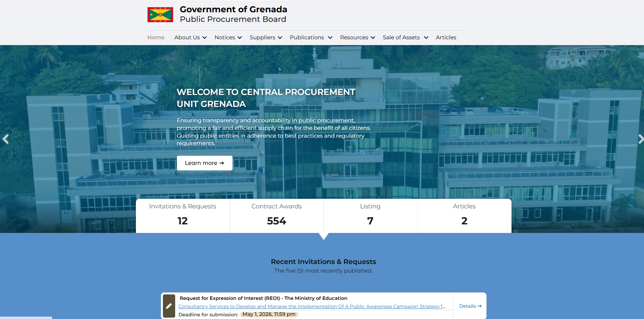This screenshot has height=319, width=644.
Task: Click the pencil icon beside REOI notice
Action: (x=169, y=306)
